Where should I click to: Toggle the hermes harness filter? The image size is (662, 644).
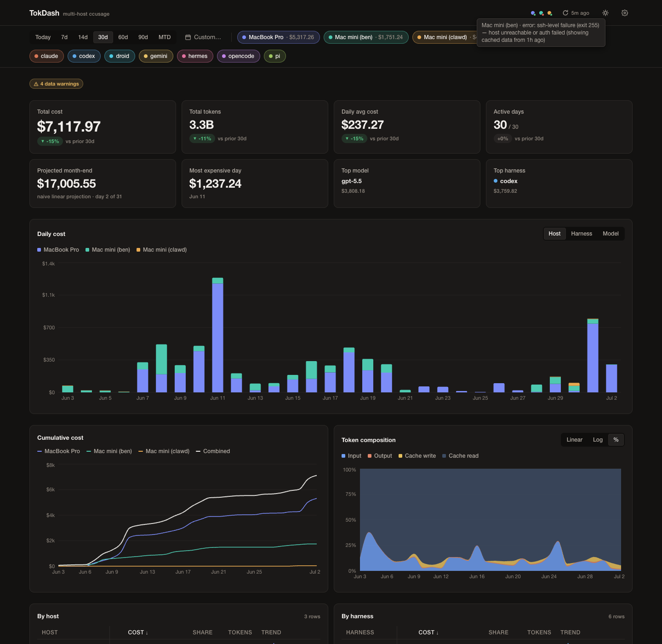coord(195,56)
